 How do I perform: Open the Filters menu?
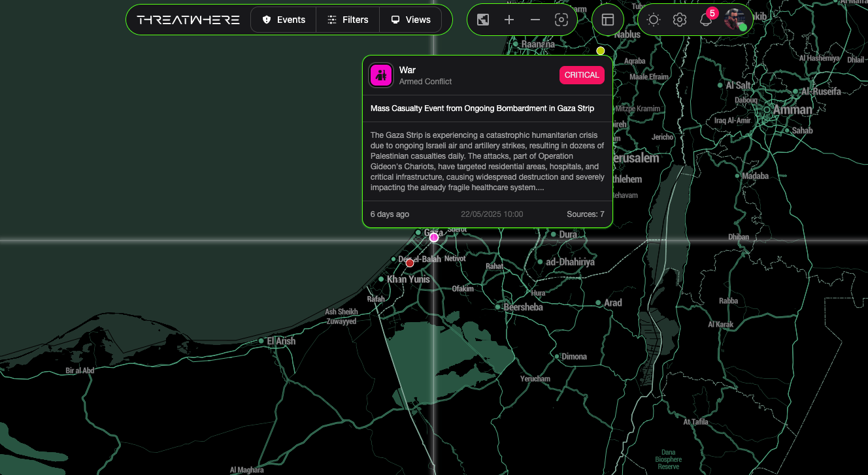[x=347, y=20]
